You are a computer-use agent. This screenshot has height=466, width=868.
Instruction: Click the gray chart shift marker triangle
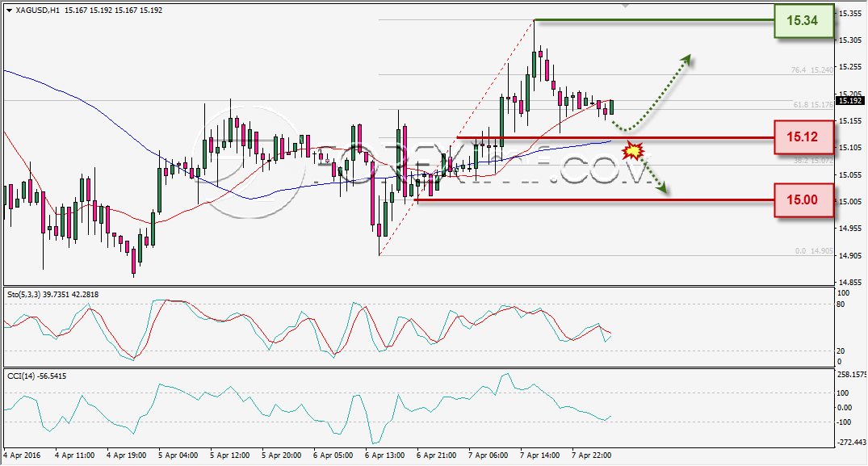pos(625,6)
